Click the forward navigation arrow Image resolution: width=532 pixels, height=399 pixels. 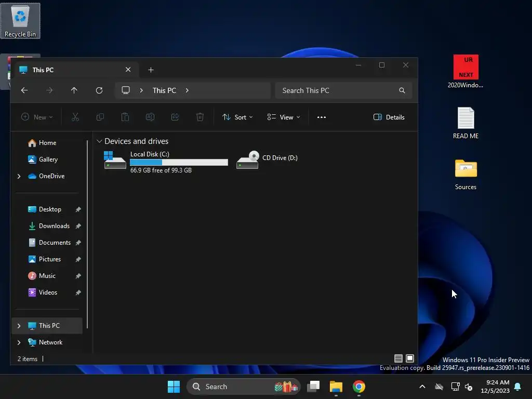point(49,90)
